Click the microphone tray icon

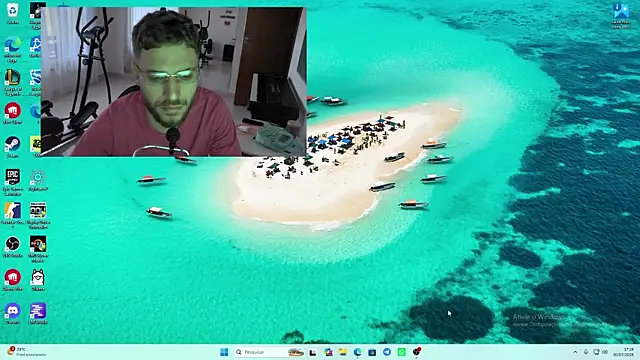pyautogui.click(x=586, y=352)
